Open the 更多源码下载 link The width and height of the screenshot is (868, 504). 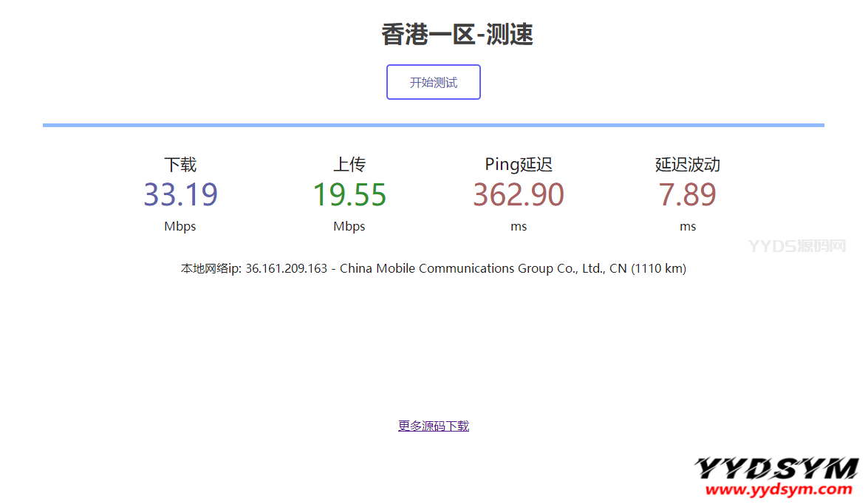[x=434, y=426]
